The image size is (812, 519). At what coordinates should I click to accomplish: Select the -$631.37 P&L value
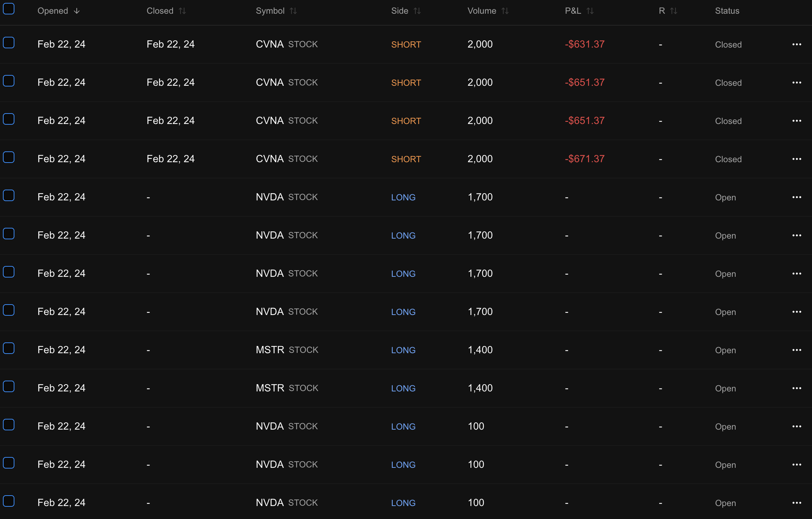(x=584, y=44)
